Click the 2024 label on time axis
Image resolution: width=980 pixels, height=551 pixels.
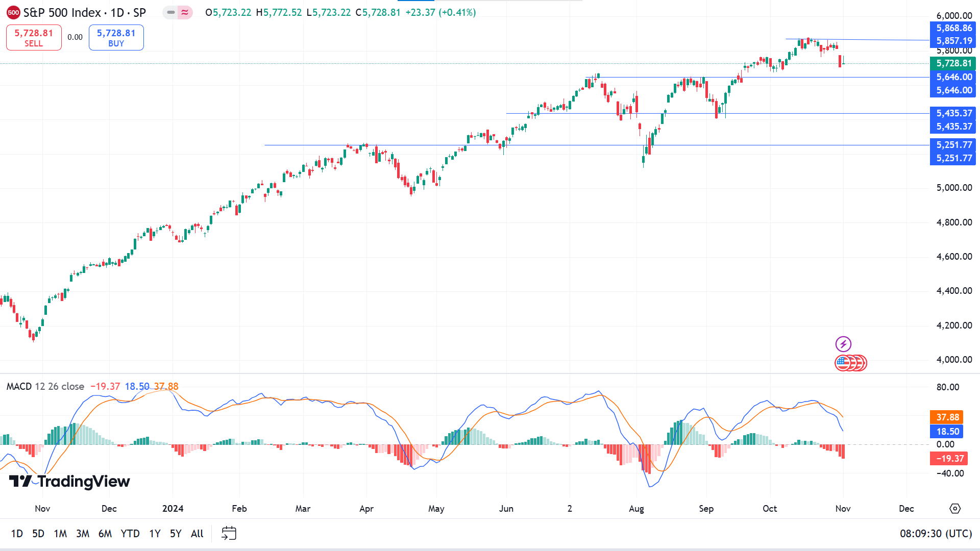[x=173, y=509]
